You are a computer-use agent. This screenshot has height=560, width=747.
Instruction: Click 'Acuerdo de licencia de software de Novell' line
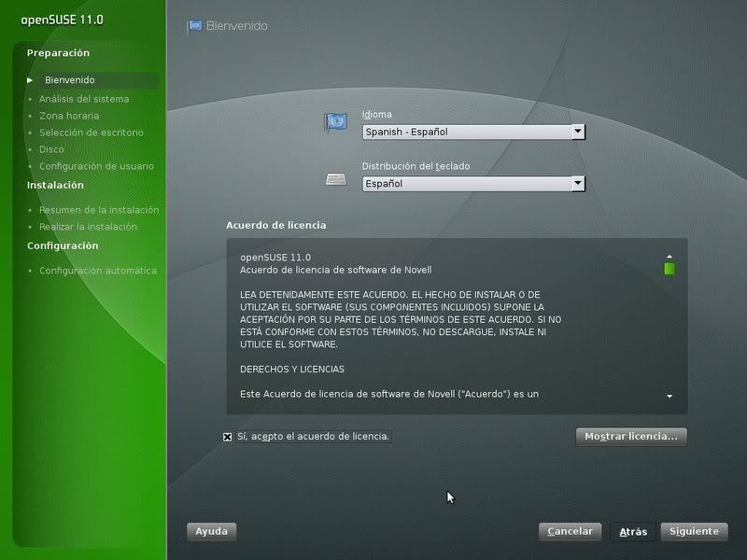point(336,270)
